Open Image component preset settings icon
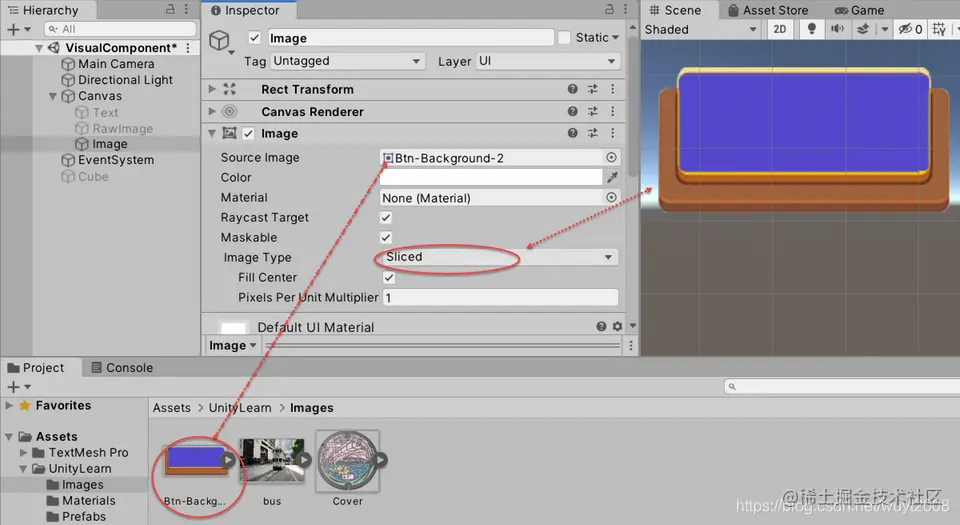The image size is (960, 525). [x=593, y=133]
